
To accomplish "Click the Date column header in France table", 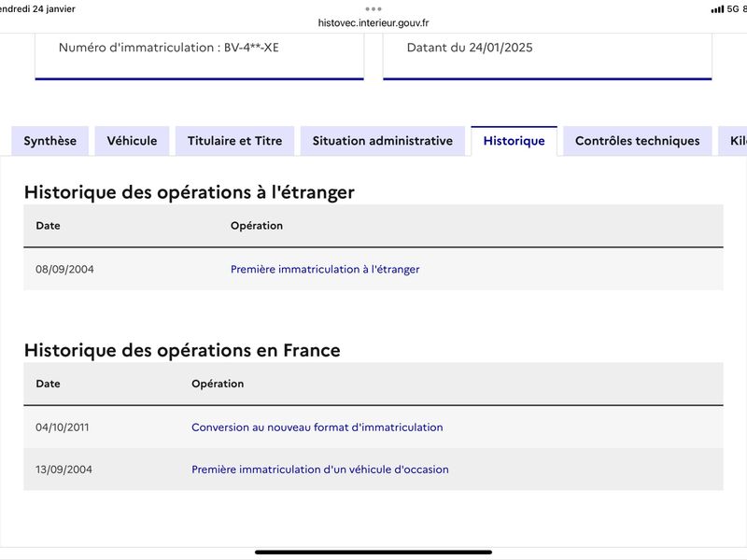I will tap(48, 384).
